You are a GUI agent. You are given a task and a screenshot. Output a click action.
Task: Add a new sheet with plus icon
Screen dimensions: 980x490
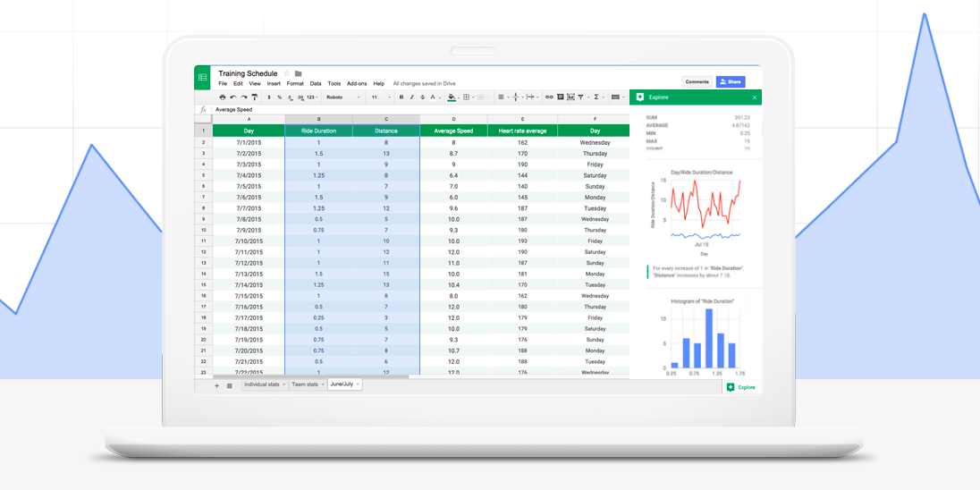coord(216,385)
